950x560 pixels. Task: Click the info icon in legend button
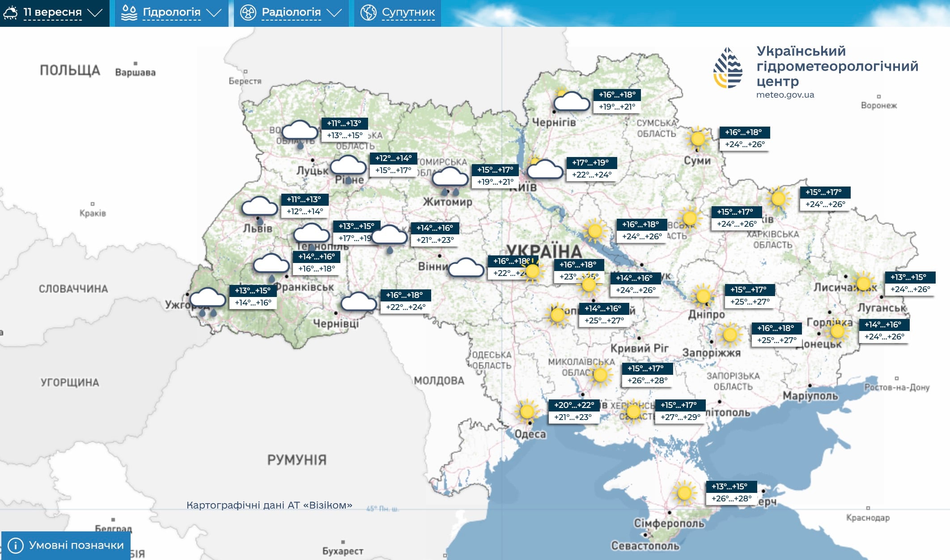[x=16, y=545]
